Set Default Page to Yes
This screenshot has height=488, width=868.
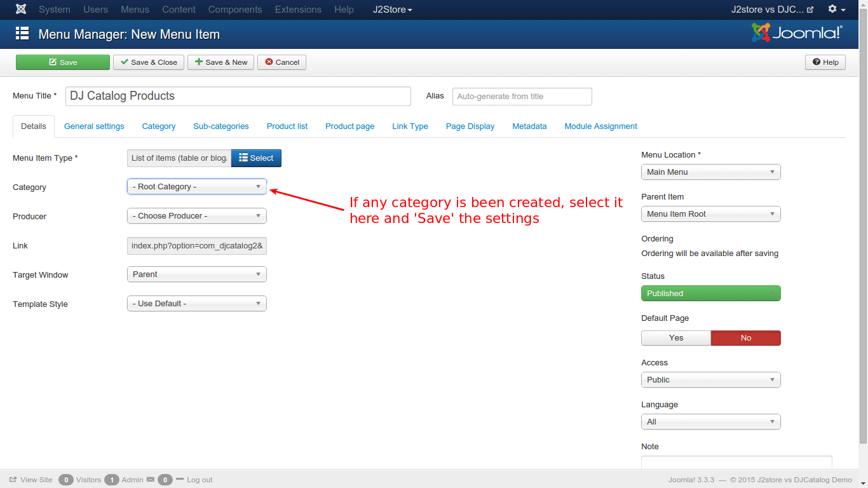click(x=676, y=338)
